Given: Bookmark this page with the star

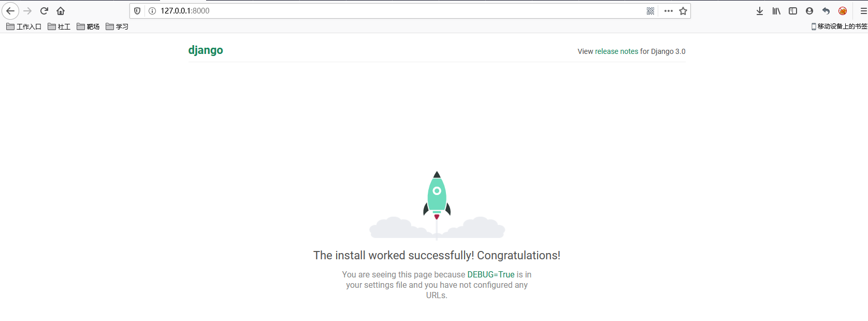Looking at the screenshot, I should click(x=683, y=11).
